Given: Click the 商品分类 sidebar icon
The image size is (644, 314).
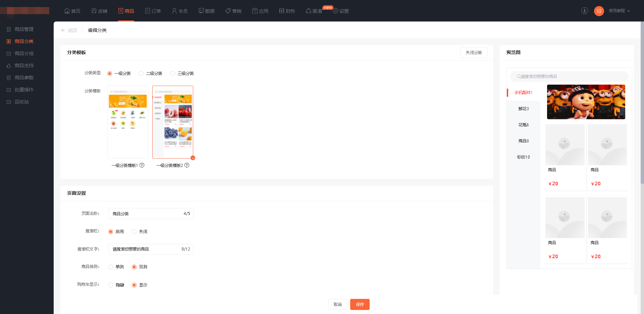Looking at the screenshot, I should 9,42.
